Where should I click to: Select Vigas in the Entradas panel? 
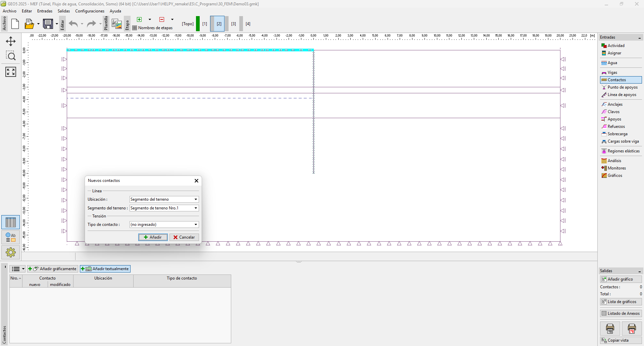(x=612, y=72)
